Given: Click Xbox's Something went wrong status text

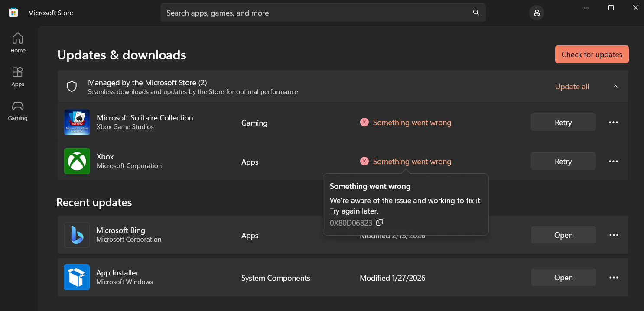Looking at the screenshot, I should point(412,162).
